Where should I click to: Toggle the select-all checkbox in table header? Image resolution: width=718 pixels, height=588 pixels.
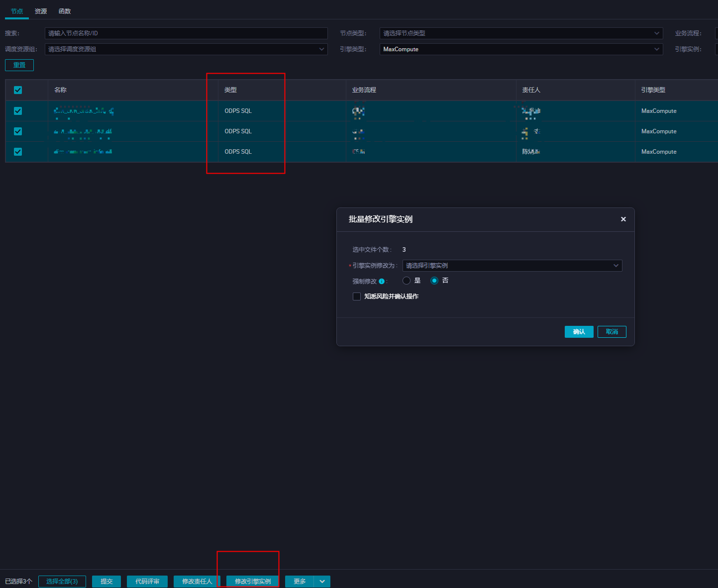coord(18,90)
